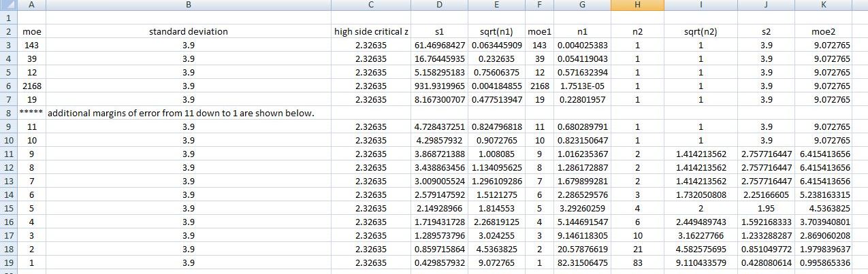Viewport: 868px width, 274px height.
Task: Select column C header
Action: 371,5
